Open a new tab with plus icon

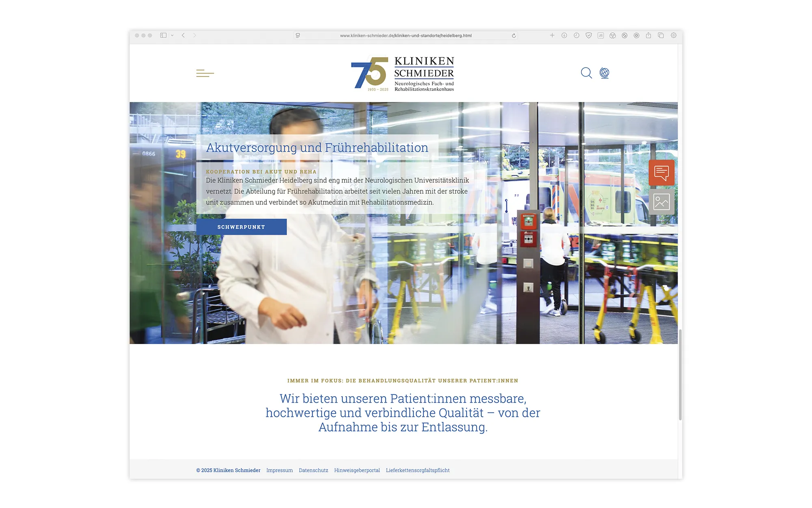552,35
